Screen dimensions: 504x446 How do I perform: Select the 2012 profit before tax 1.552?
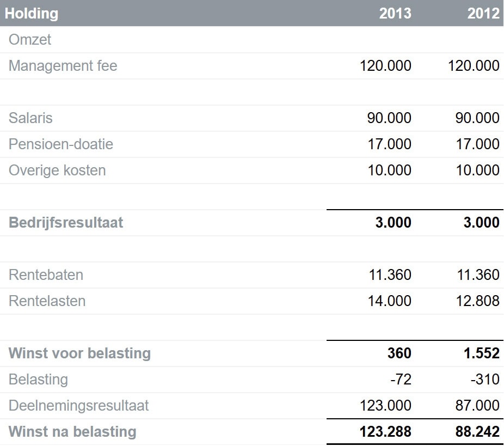tap(481, 353)
